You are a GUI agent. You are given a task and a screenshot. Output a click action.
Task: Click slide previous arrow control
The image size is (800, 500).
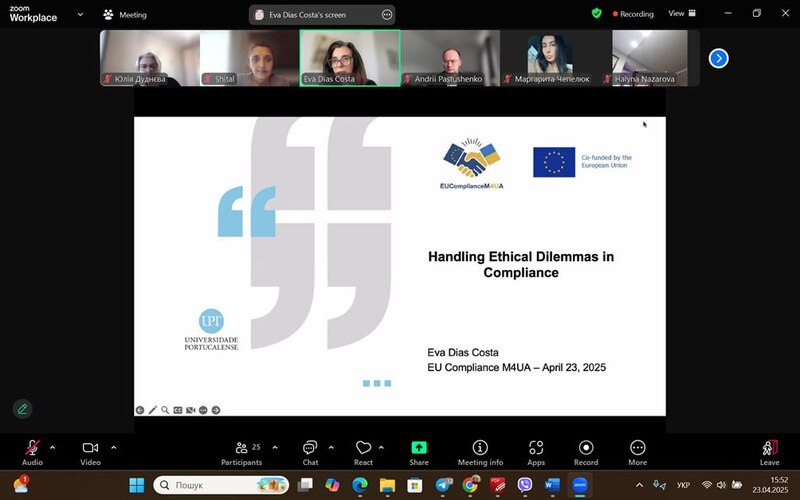pos(140,410)
